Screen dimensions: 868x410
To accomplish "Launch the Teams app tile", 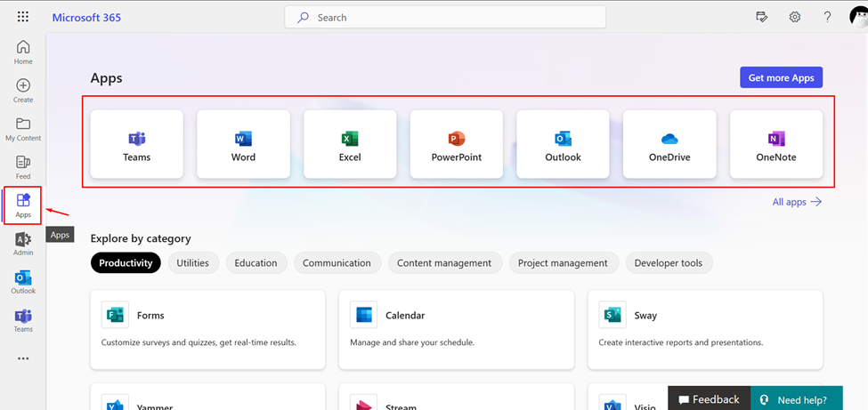I will click(x=137, y=144).
